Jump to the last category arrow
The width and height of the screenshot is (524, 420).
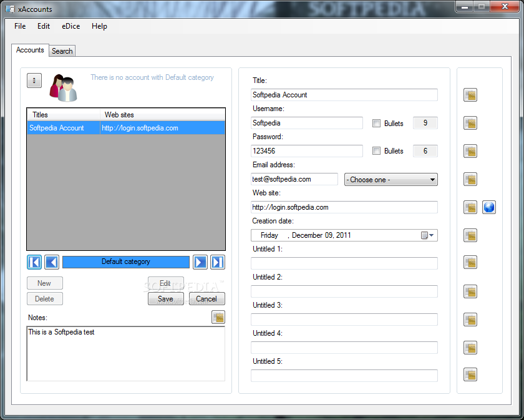218,262
